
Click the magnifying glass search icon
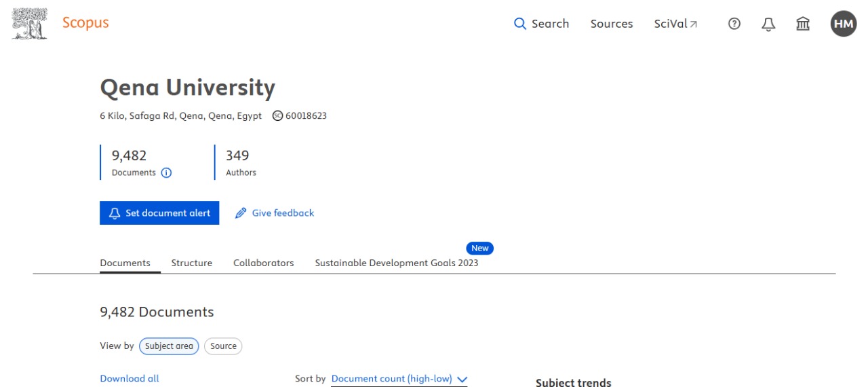pos(520,24)
